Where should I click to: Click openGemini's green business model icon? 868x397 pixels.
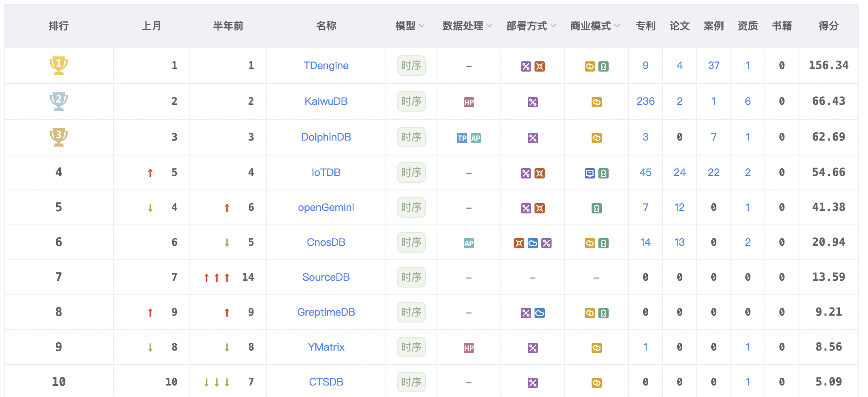point(597,208)
